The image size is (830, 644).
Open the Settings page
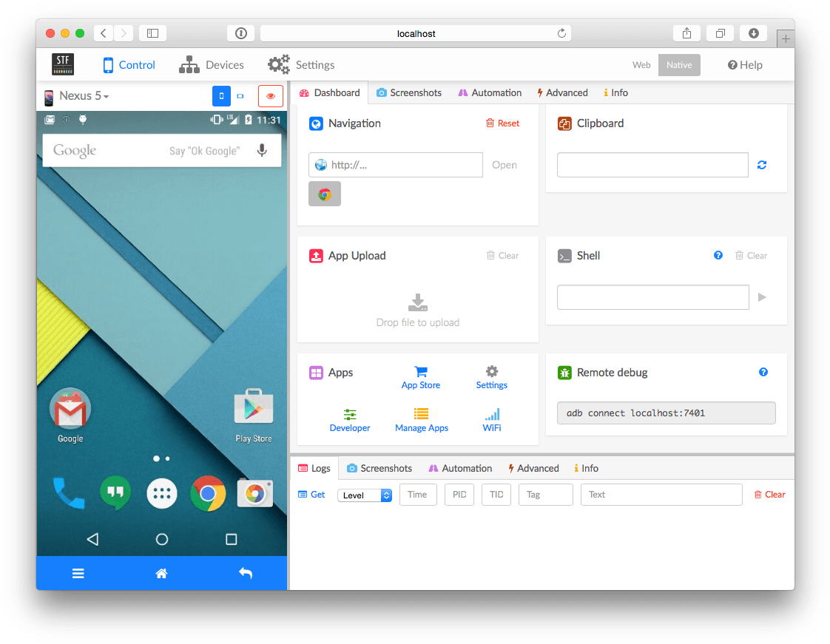tap(300, 64)
